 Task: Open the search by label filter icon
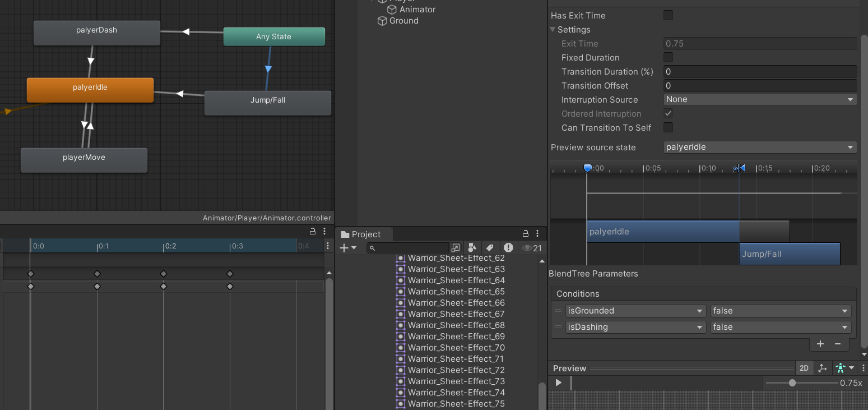coord(490,247)
